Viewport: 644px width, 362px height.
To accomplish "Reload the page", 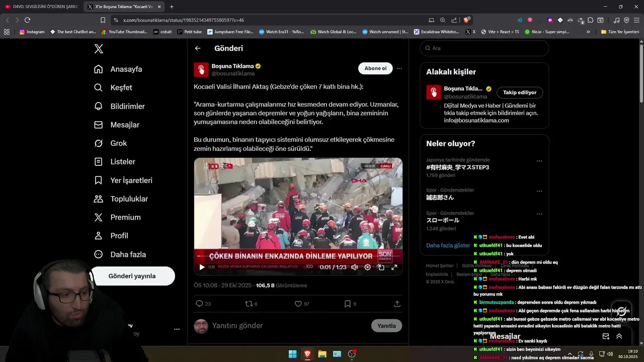I will pyautogui.click(x=28, y=20).
